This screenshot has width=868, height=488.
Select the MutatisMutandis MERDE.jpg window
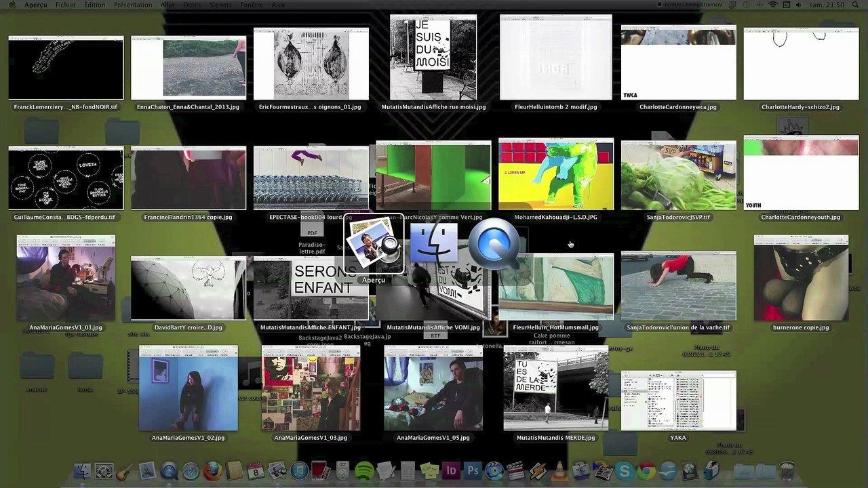(x=556, y=388)
